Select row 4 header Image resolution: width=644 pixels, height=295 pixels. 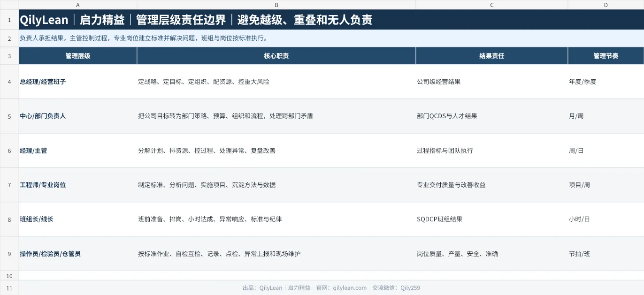(x=9, y=82)
